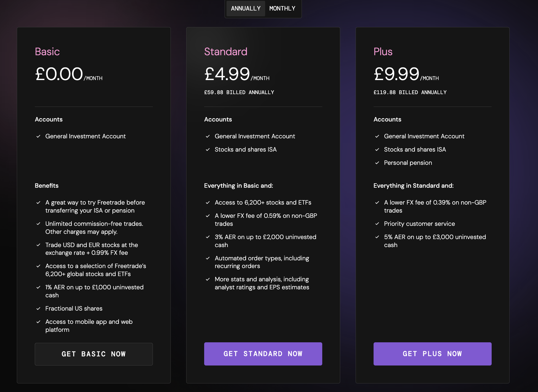Click checkmark beside Priority customer service
This screenshot has height=392, width=538.
(x=377, y=224)
